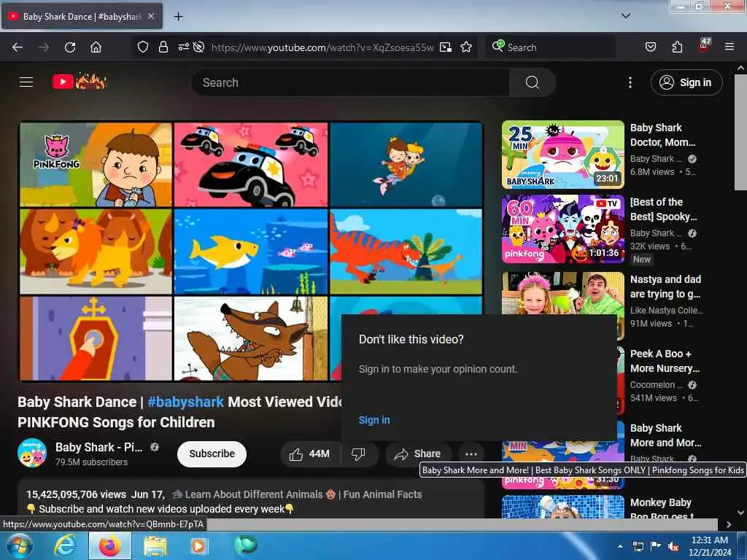Image resolution: width=747 pixels, height=560 pixels.
Task: Open a new tab with plus button
Action: click(x=178, y=17)
